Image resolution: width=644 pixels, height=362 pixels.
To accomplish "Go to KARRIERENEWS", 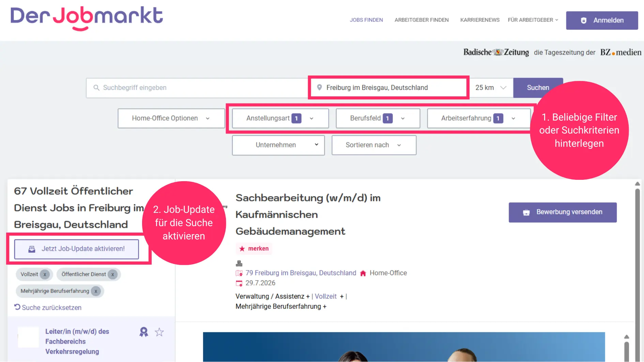I will point(480,20).
